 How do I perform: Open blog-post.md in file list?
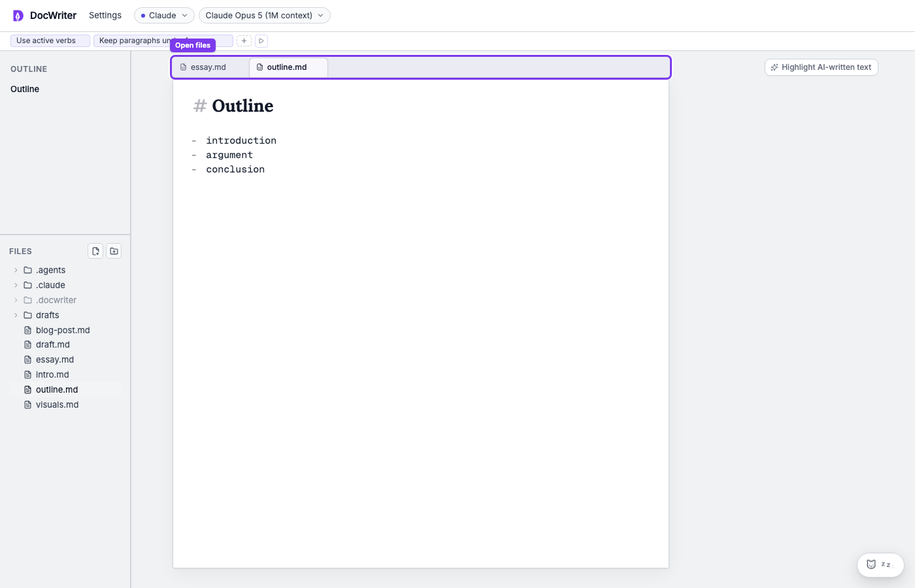tap(65, 330)
